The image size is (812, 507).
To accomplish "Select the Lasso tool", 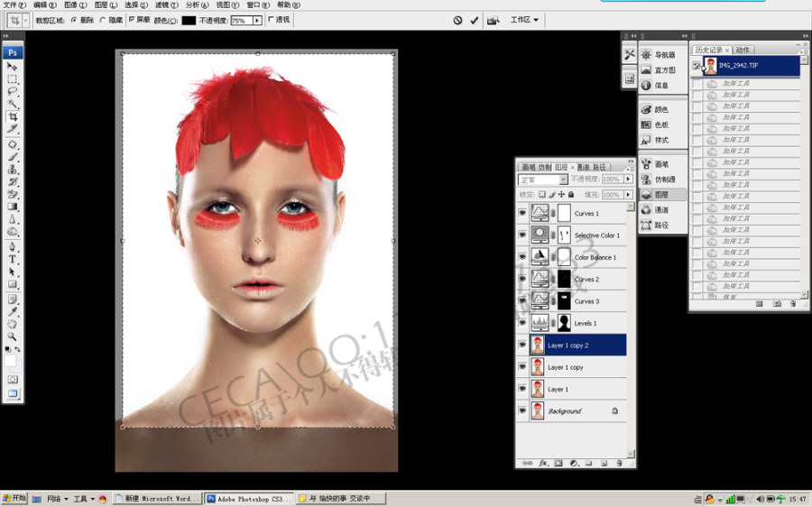I will point(13,92).
